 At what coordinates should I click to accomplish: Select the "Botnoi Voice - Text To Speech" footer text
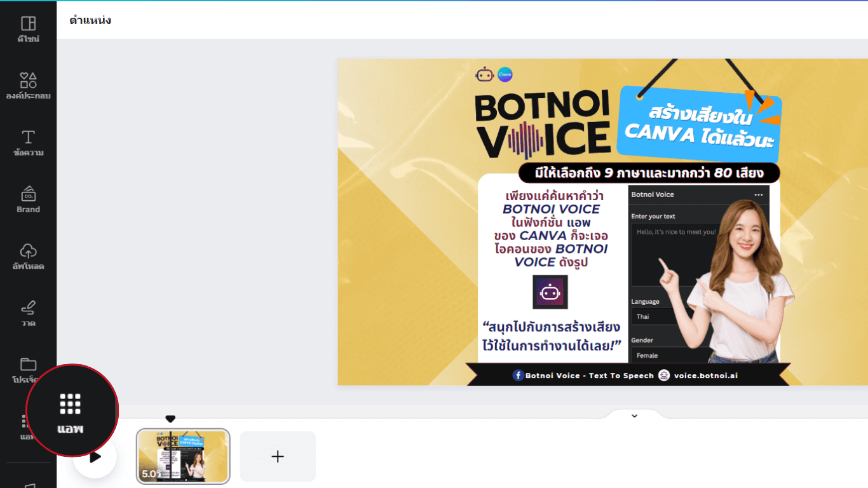[x=589, y=376]
